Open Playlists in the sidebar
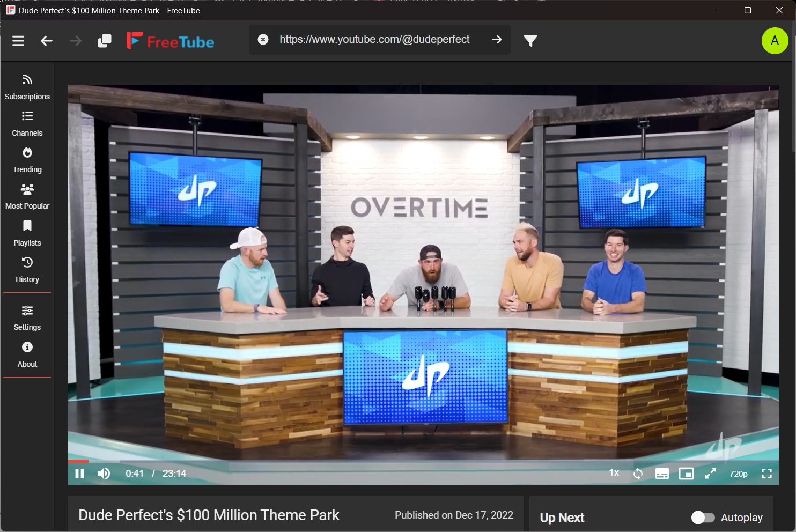796x532 pixels. [x=27, y=234]
